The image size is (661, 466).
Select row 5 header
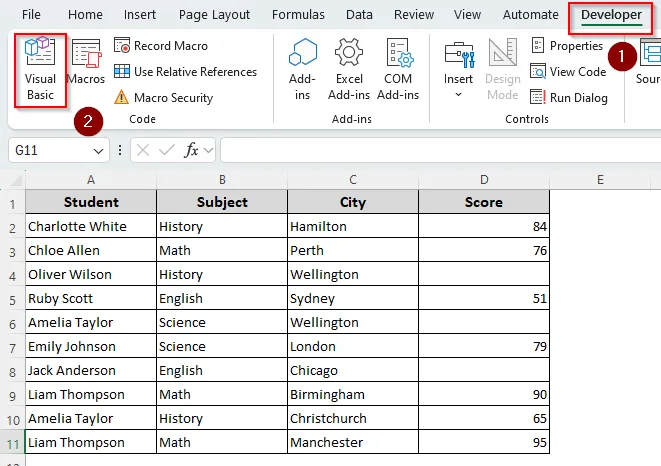pos(13,299)
